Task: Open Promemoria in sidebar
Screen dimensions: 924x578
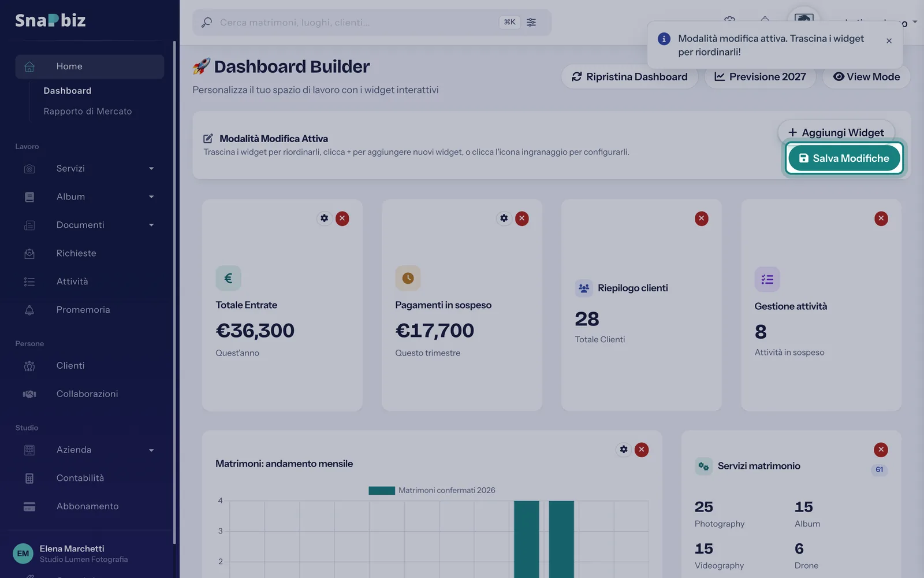Action: pos(90,310)
